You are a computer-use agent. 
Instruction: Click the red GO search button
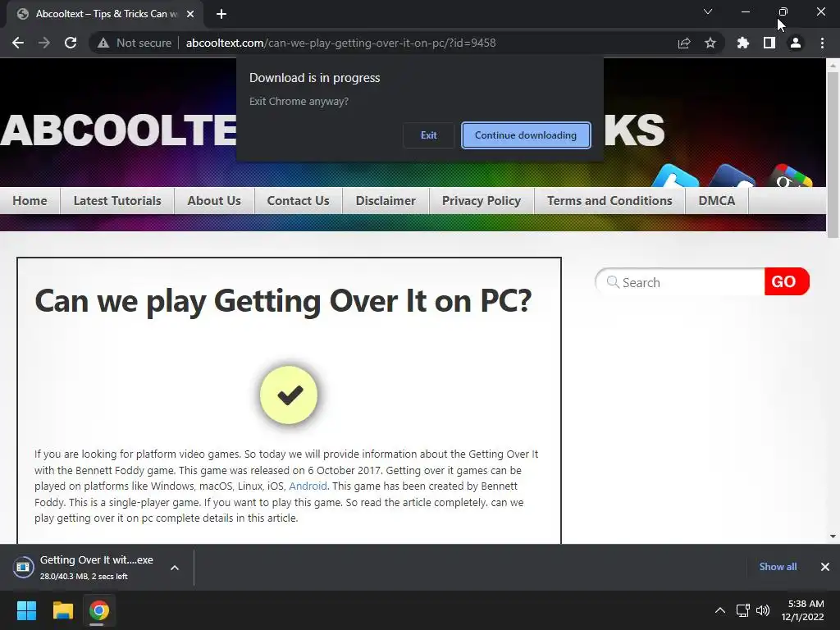coord(787,281)
